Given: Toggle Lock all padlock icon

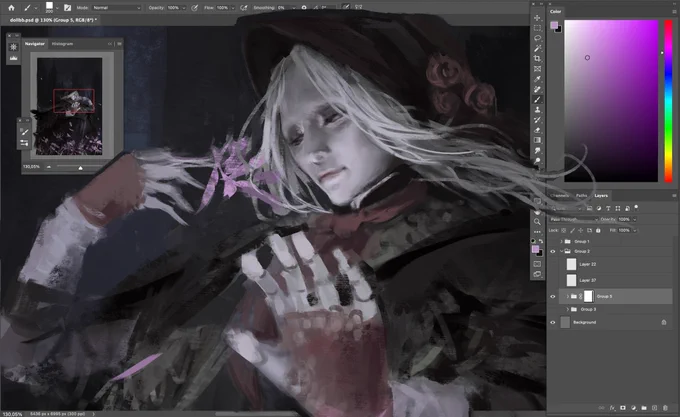Looking at the screenshot, I should click(598, 231).
